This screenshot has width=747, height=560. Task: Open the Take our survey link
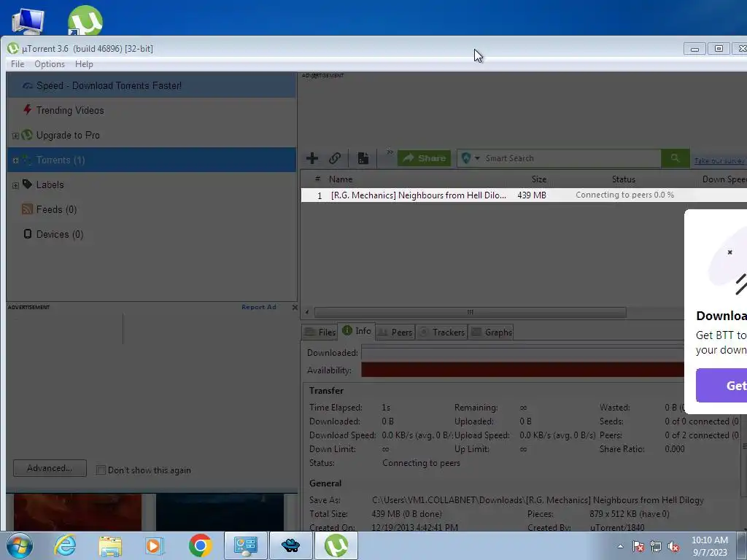tap(719, 161)
